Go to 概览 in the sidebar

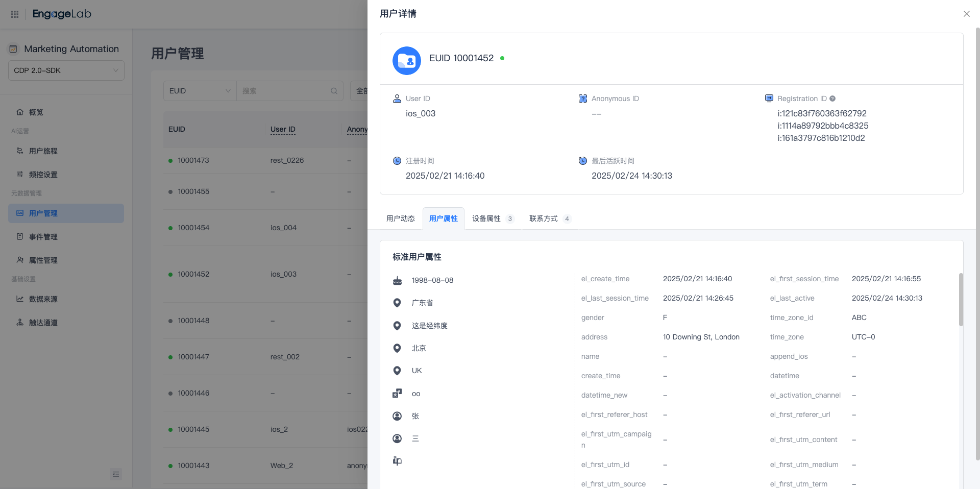[66, 112]
